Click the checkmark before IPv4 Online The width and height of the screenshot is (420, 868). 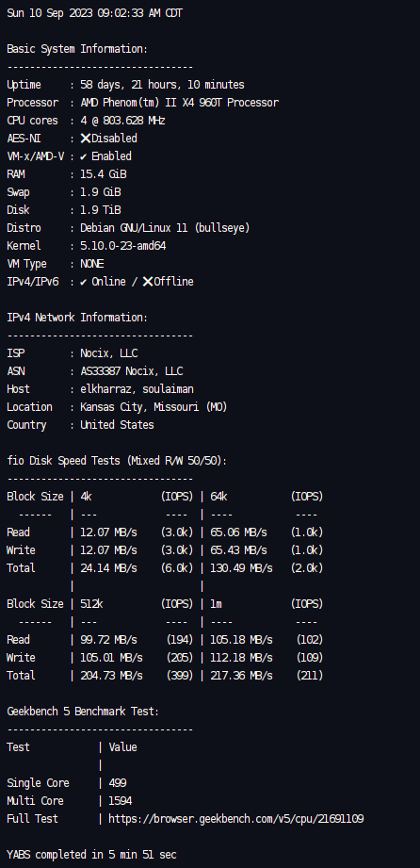pos(84,283)
